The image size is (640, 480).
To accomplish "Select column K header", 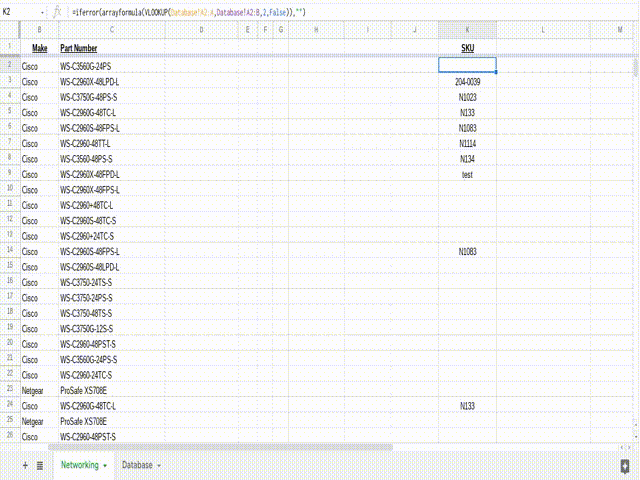I will (x=467, y=29).
